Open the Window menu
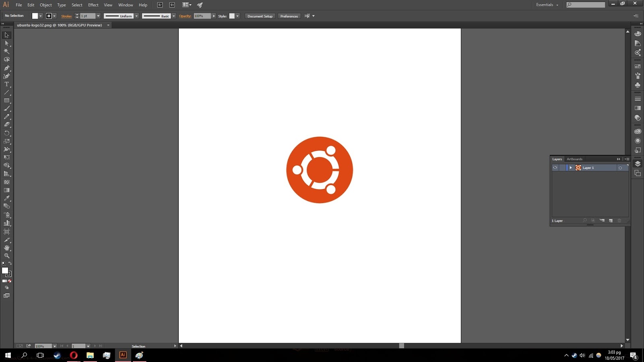 (126, 5)
